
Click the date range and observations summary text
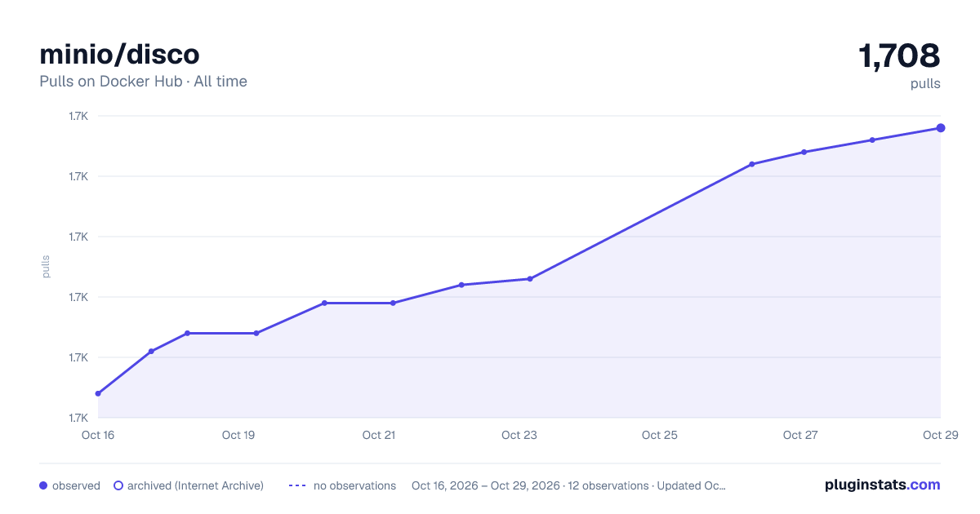[x=568, y=485]
